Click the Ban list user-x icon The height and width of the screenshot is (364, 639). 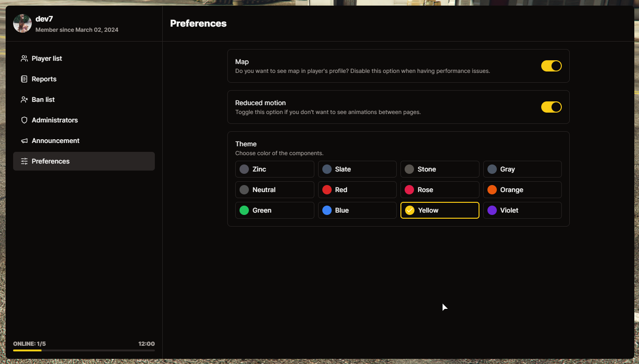tap(24, 100)
